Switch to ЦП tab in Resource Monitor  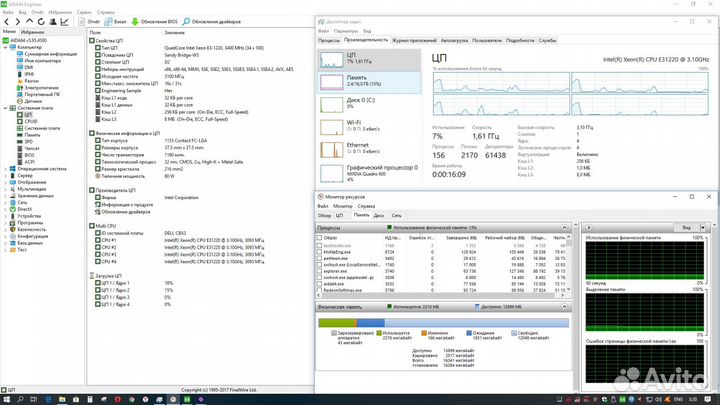(339, 215)
